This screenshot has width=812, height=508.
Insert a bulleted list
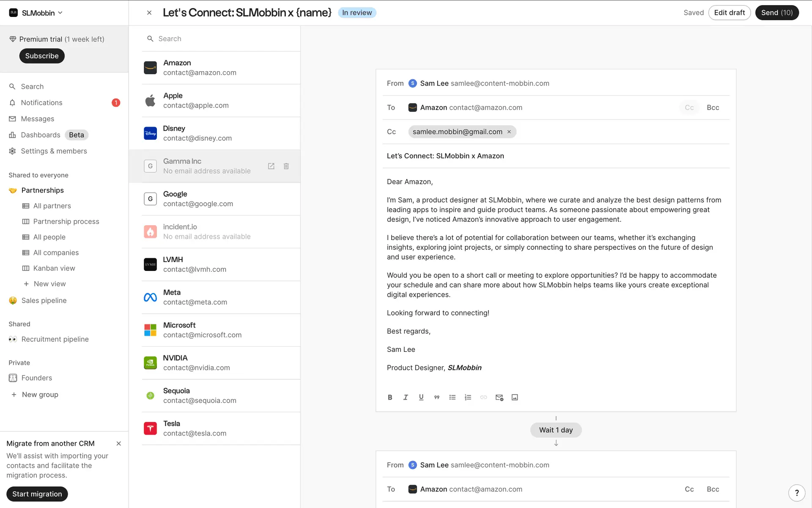pyautogui.click(x=452, y=397)
